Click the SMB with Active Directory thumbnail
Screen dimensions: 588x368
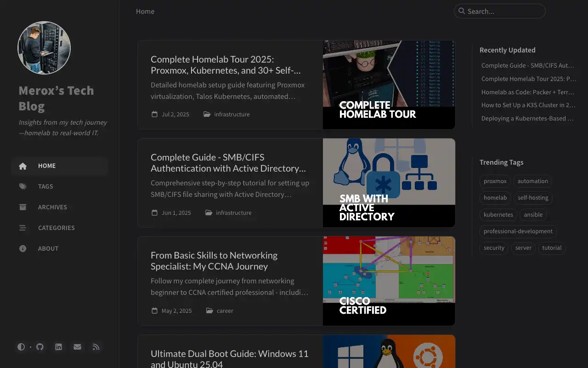[x=389, y=183]
